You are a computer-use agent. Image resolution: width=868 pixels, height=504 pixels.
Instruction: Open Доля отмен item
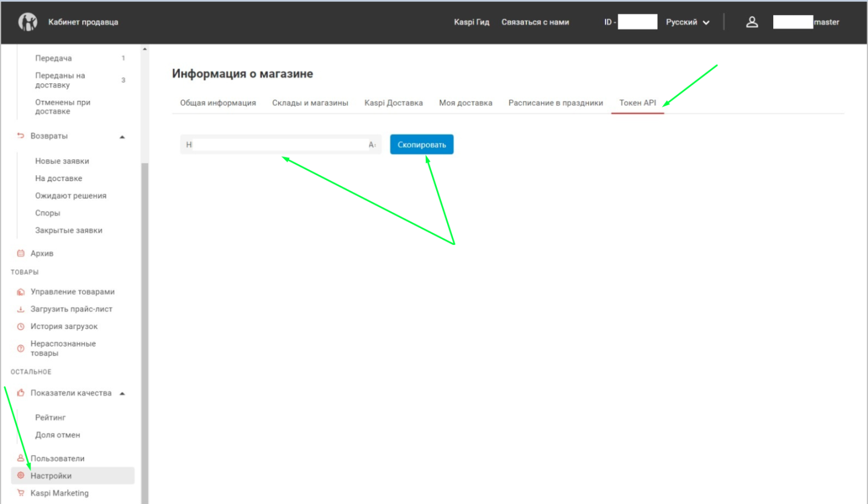coord(58,435)
